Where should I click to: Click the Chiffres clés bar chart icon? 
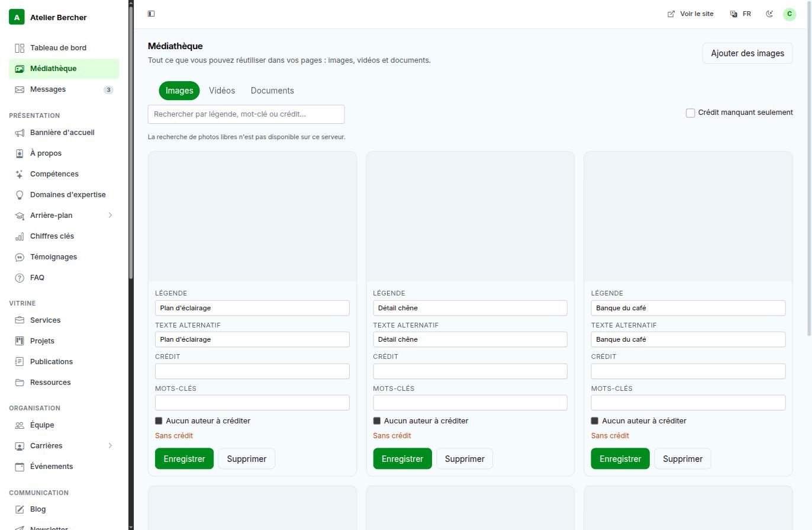[20, 236]
